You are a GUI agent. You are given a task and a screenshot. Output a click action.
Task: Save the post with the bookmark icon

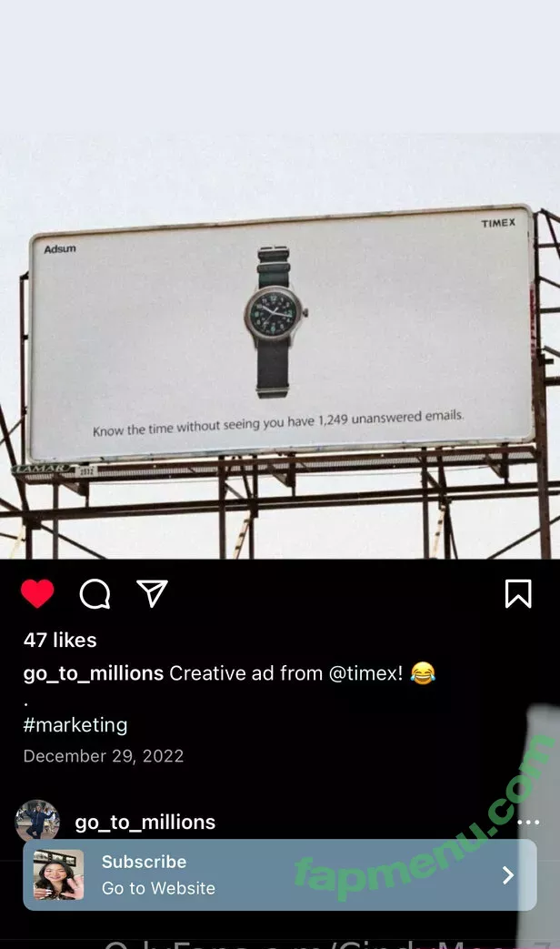tap(518, 594)
